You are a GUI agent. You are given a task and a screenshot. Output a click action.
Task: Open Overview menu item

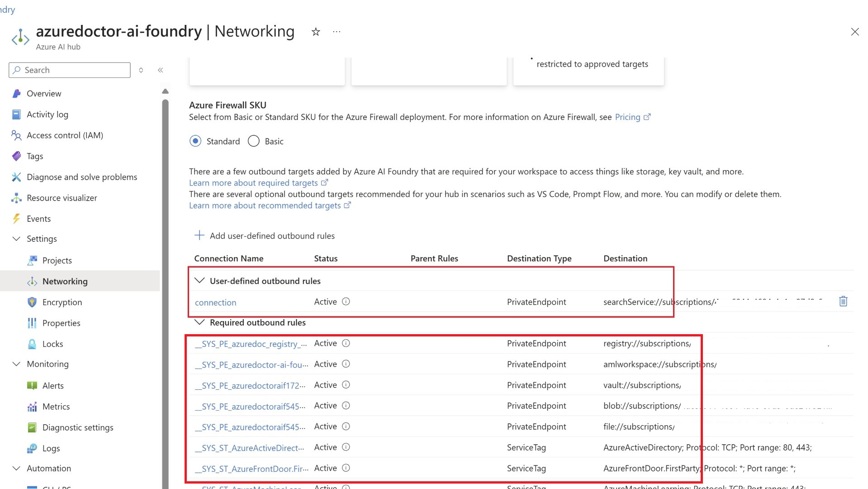[44, 94]
